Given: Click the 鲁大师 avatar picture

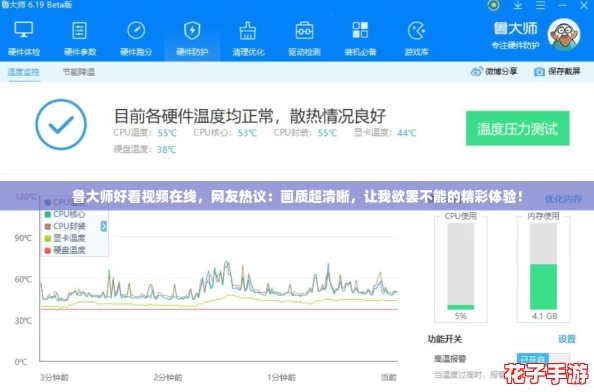Looking at the screenshot, I should (x=564, y=34).
